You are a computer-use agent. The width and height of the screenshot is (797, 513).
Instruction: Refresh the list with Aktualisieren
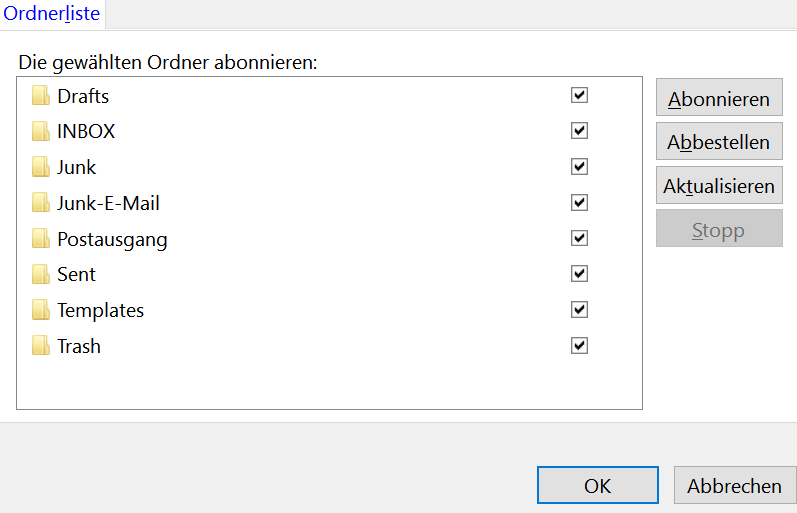click(719, 186)
